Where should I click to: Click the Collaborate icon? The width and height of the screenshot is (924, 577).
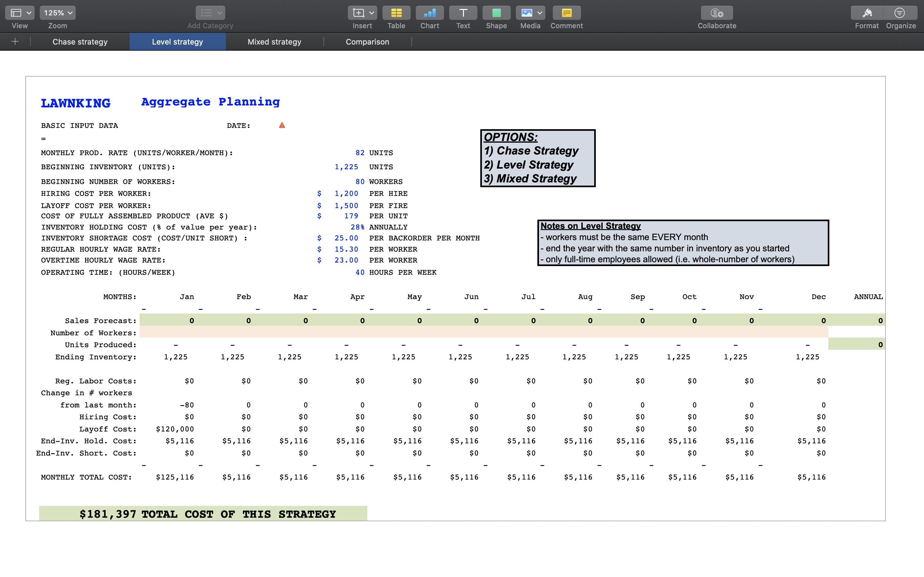click(717, 13)
